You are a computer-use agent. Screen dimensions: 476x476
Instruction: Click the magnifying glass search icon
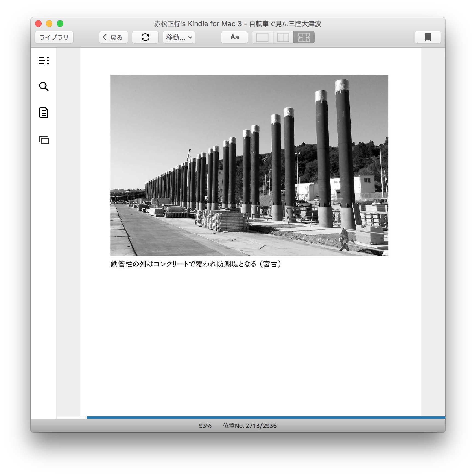(44, 86)
